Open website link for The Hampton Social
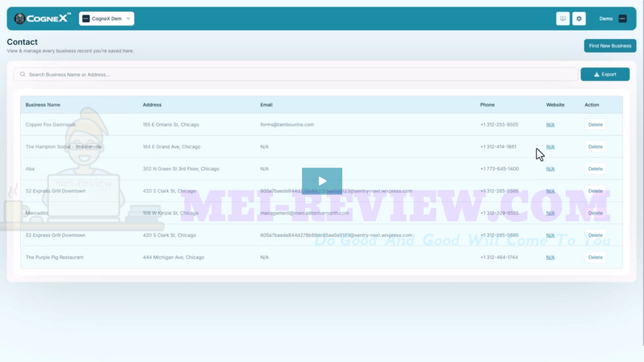 [x=550, y=147]
